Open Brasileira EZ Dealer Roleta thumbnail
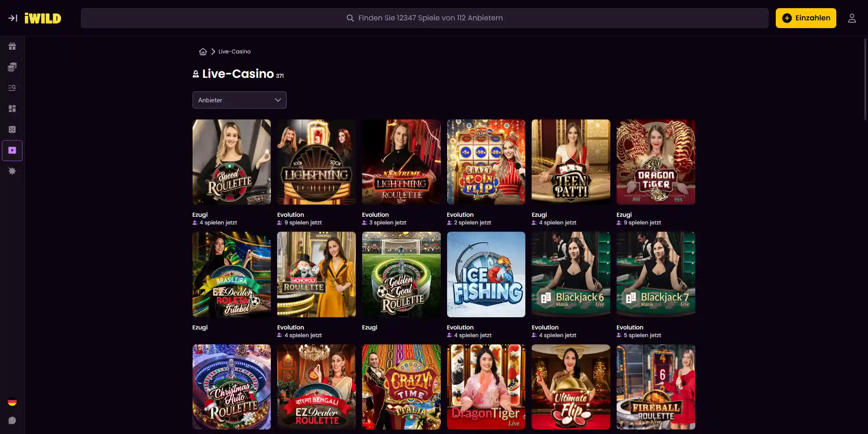 231,274
